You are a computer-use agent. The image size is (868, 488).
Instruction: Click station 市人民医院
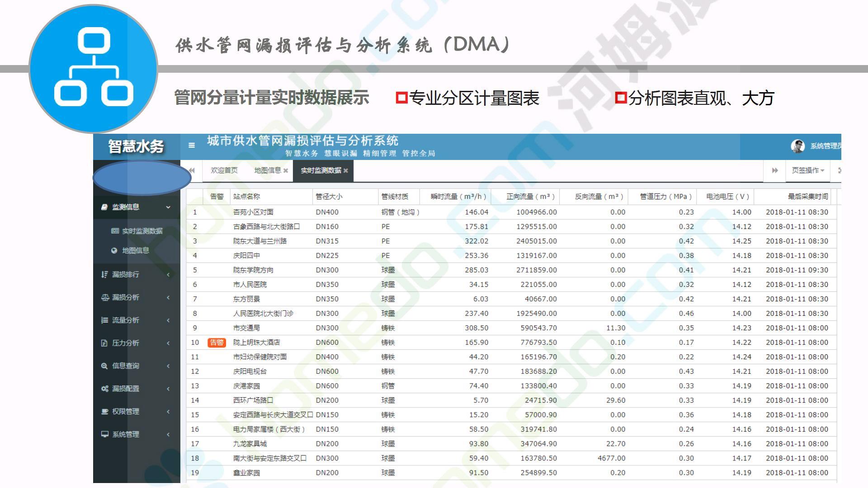tap(250, 284)
